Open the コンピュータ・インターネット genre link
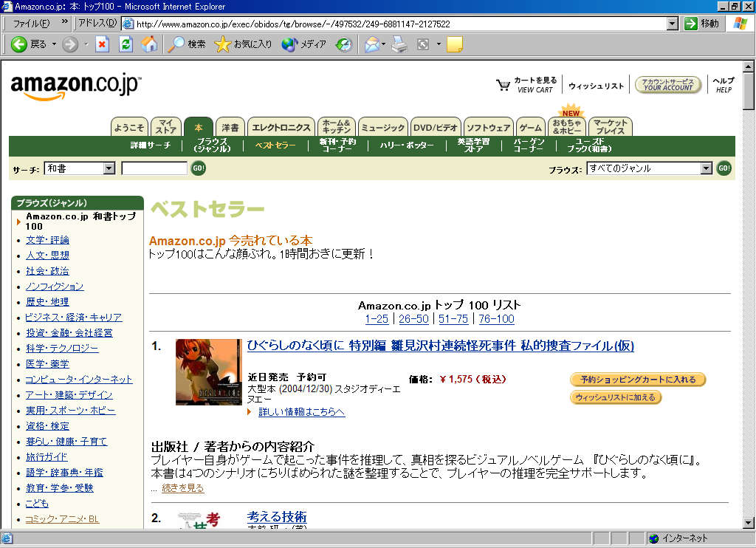Screen dimensions: 756x548 [x=78, y=379]
